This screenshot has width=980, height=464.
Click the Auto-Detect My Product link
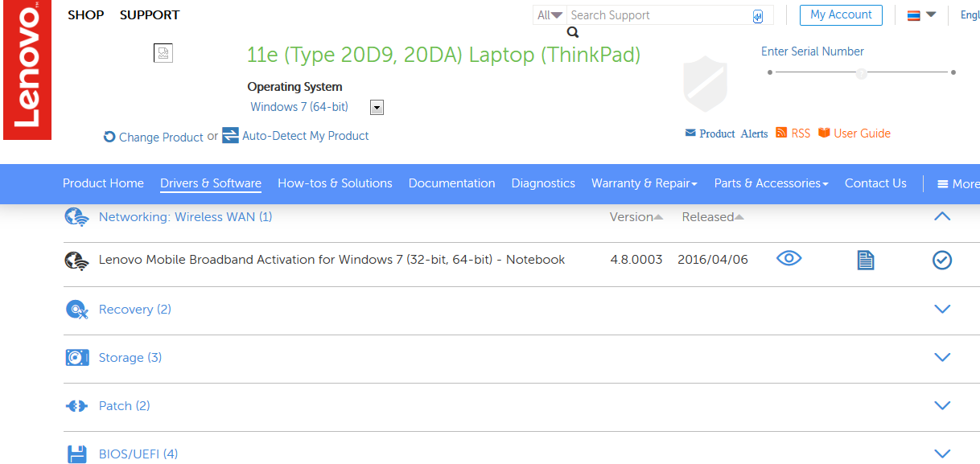306,136
